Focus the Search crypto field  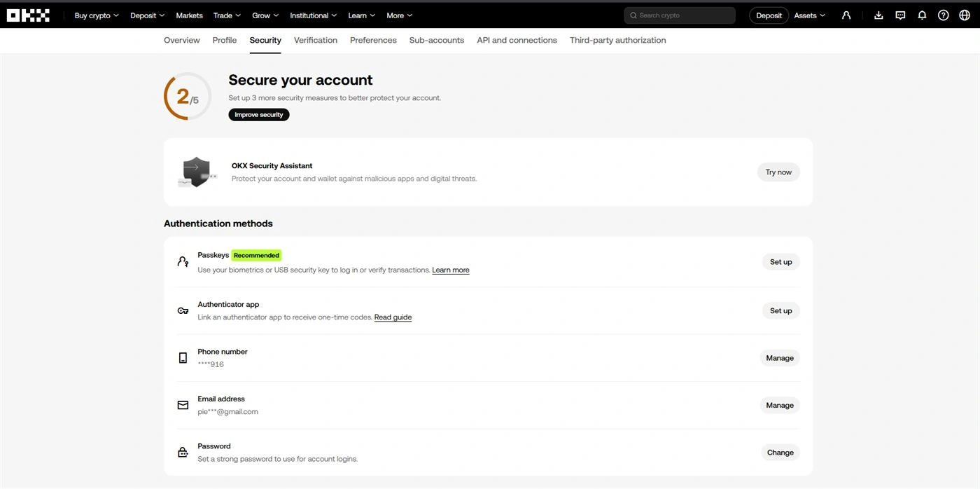point(680,15)
